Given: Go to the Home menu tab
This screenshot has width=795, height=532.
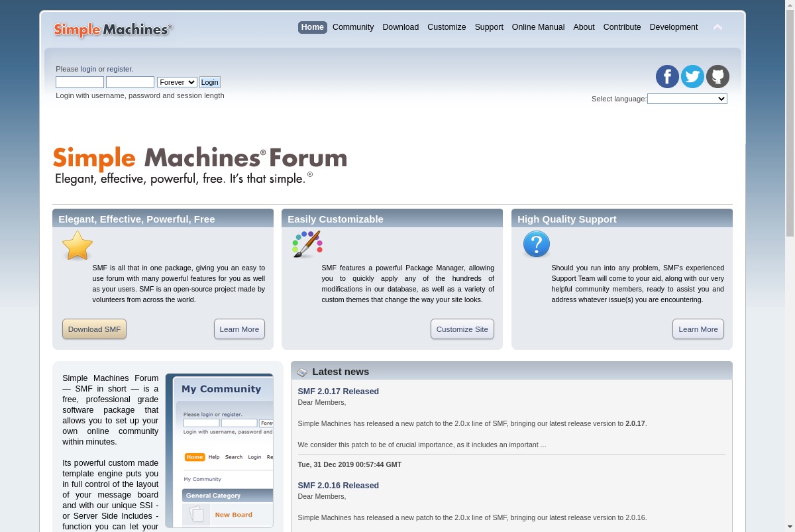Looking at the screenshot, I should [313, 27].
